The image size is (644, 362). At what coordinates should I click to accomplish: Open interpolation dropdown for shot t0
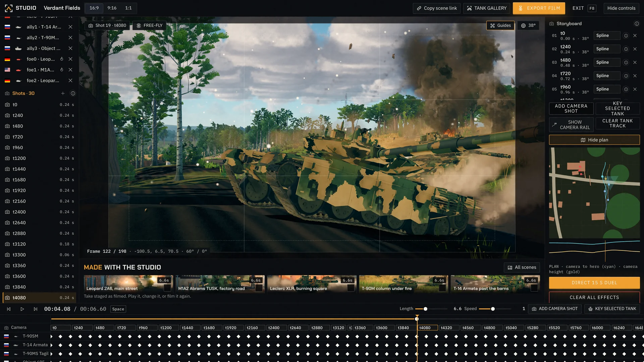tap(607, 36)
